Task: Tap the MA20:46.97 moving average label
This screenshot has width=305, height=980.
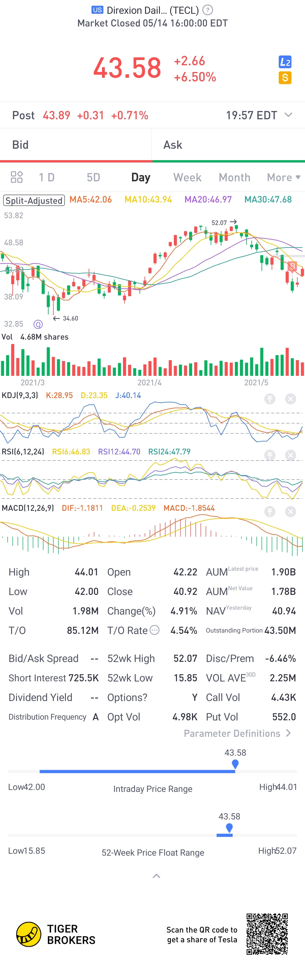Action: (x=208, y=200)
